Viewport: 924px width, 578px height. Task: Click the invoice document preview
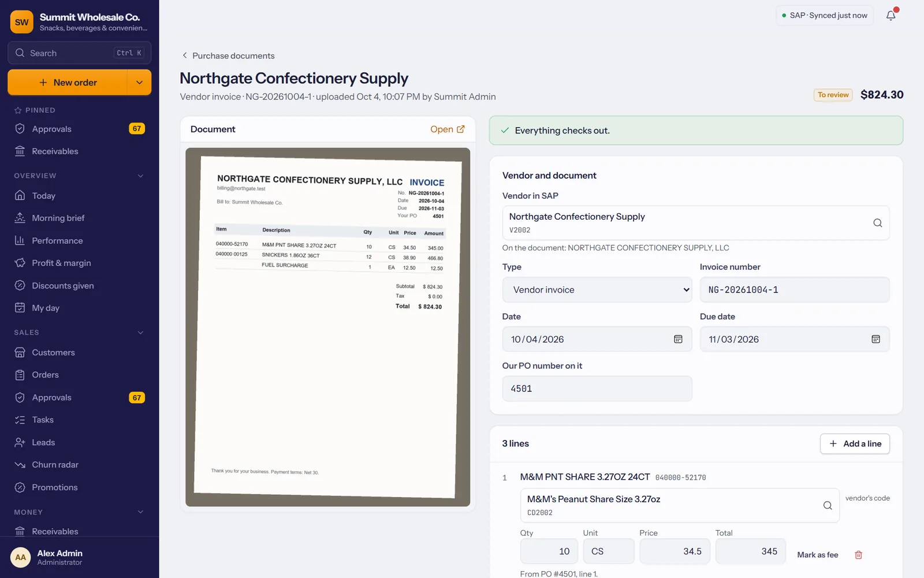(x=327, y=327)
